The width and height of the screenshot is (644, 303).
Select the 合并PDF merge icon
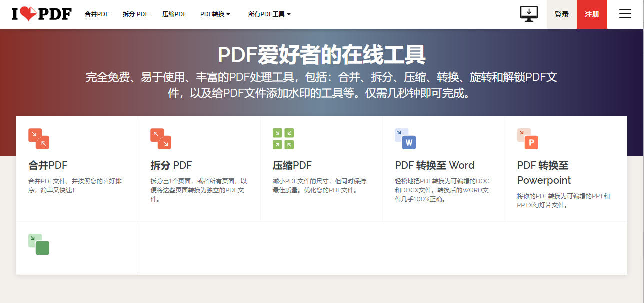(x=39, y=139)
